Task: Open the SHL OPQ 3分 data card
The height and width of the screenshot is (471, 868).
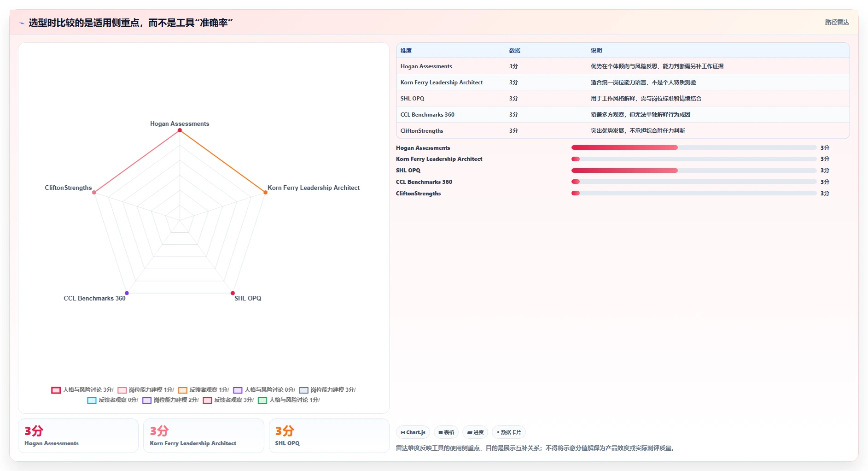Action: [329, 436]
